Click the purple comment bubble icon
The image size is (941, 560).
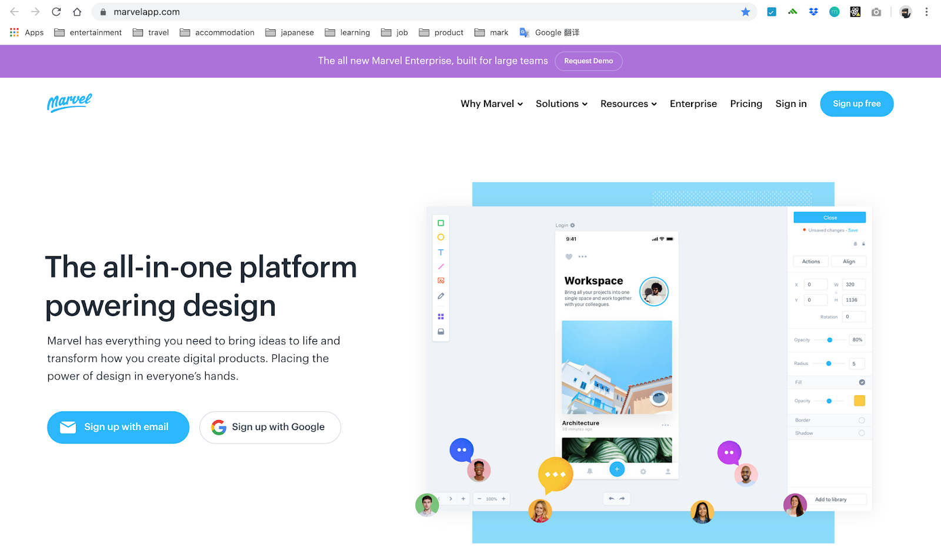coord(729,452)
